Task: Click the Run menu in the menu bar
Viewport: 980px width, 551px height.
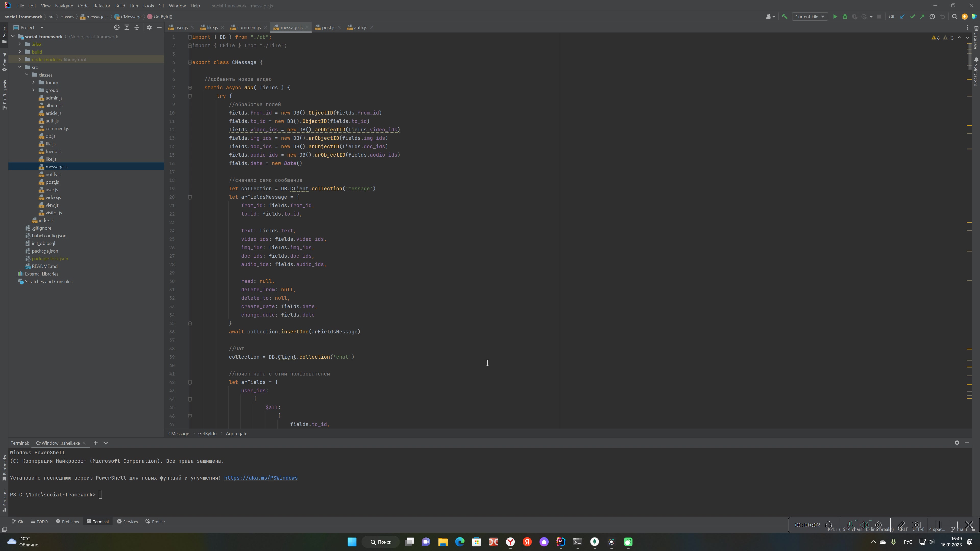Action: pos(133,5)
